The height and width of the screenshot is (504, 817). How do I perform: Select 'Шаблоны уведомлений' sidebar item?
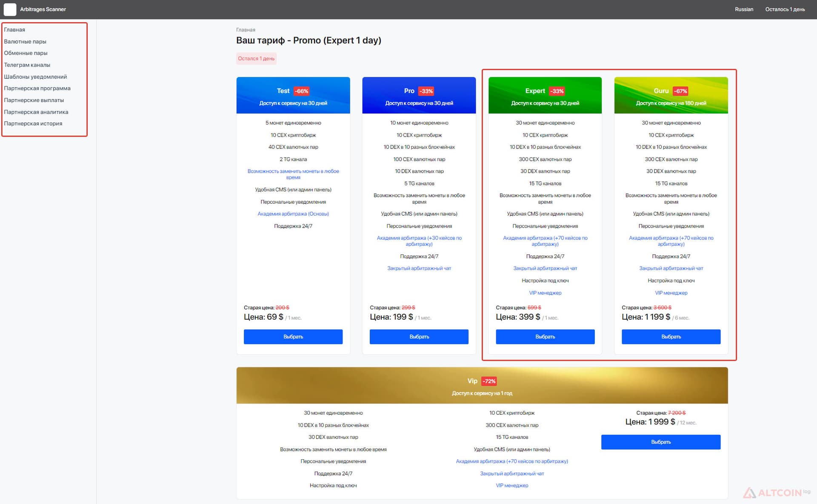click(x=35, y=77)
